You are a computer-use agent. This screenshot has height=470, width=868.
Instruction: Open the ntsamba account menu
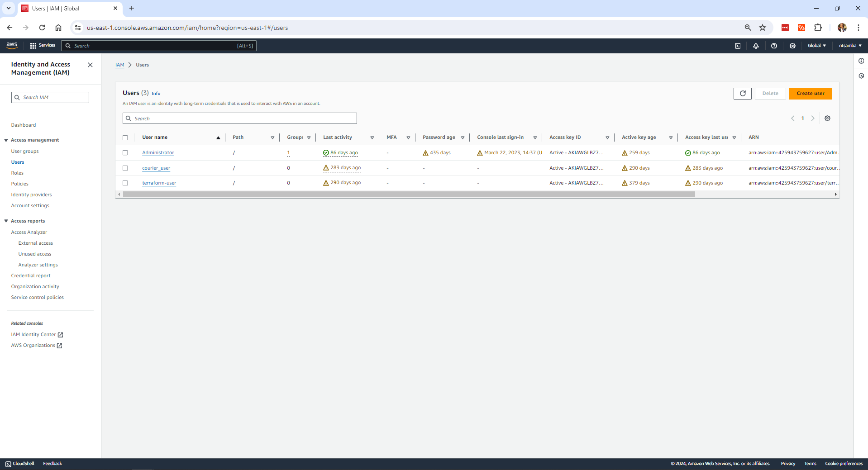click(849, 45)
